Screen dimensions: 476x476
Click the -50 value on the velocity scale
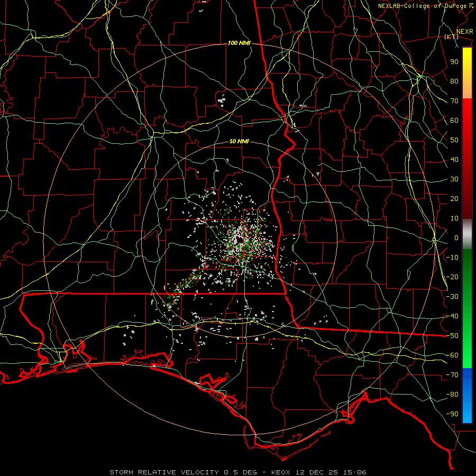point(452,336)
